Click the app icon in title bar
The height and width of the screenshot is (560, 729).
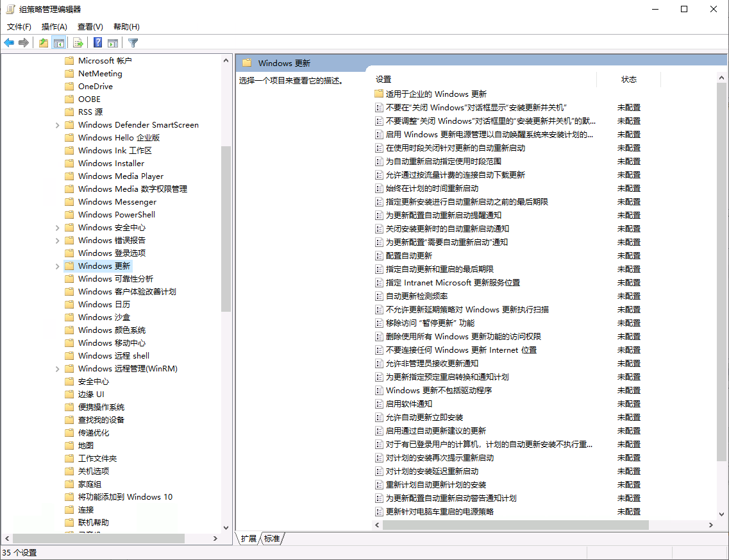coord(10,9)
